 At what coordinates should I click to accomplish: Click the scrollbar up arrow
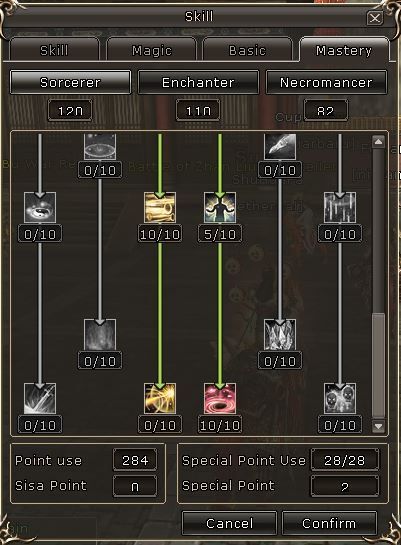[x=378, y=142]
